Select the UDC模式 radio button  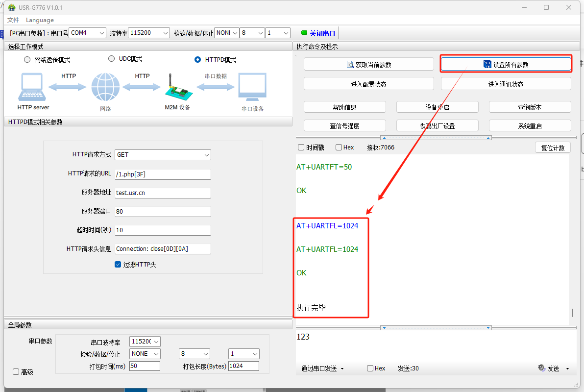point(111,59)
